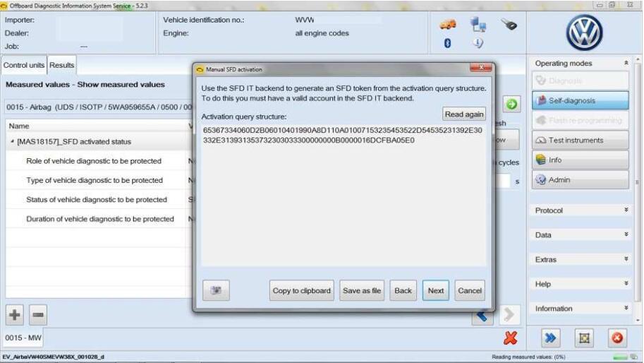Click the fullscreen frame icon
The image size is (644, 363).
tap(584, 338)
